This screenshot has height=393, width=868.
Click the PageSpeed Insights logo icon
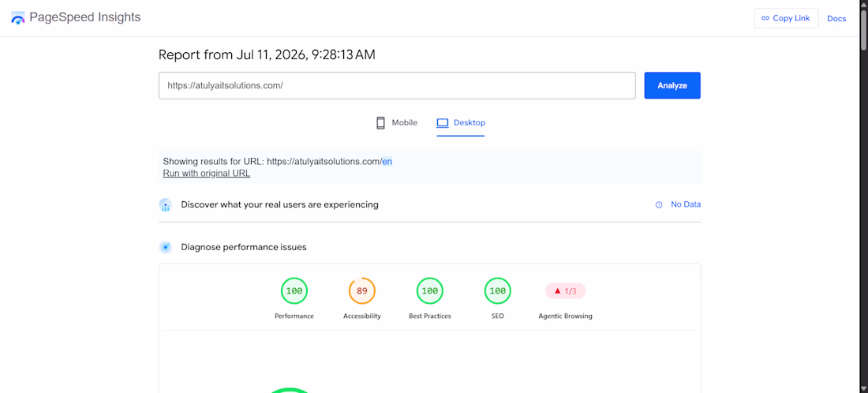point(17,17)
